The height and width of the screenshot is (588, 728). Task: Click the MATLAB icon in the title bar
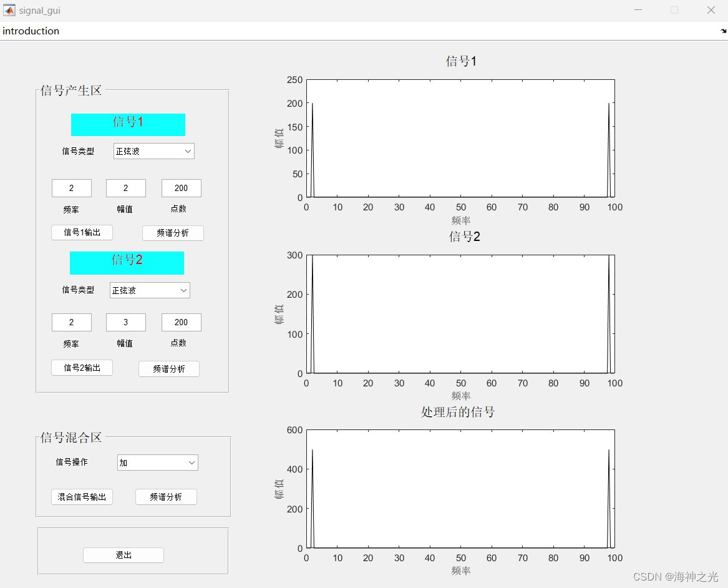click(x=8, y=10)
